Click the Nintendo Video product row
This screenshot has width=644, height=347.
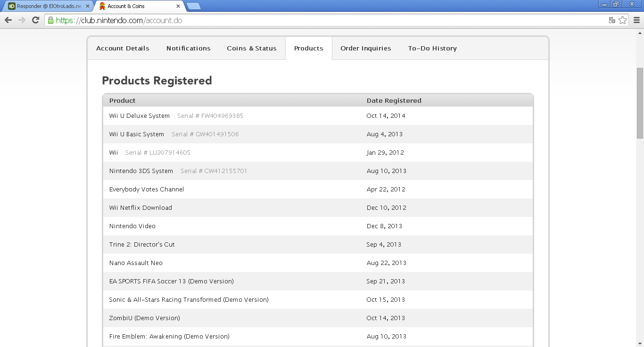(318, 226)
